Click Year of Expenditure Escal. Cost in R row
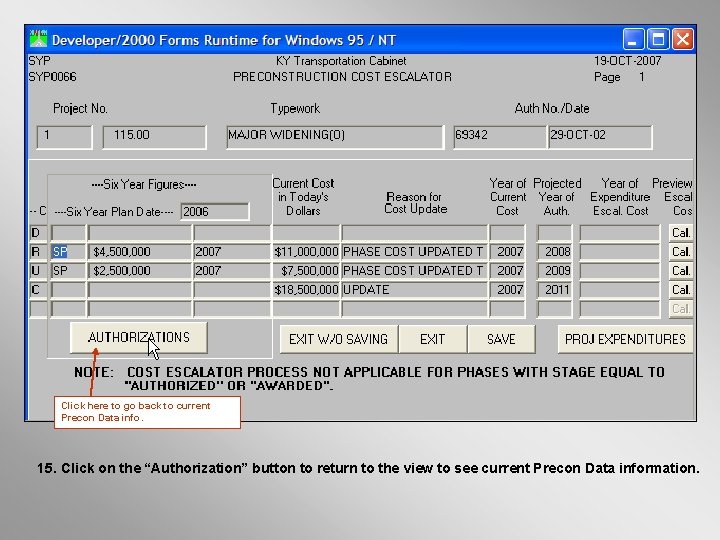The height and width of the screenshot is (540, 720). [620, 252]
